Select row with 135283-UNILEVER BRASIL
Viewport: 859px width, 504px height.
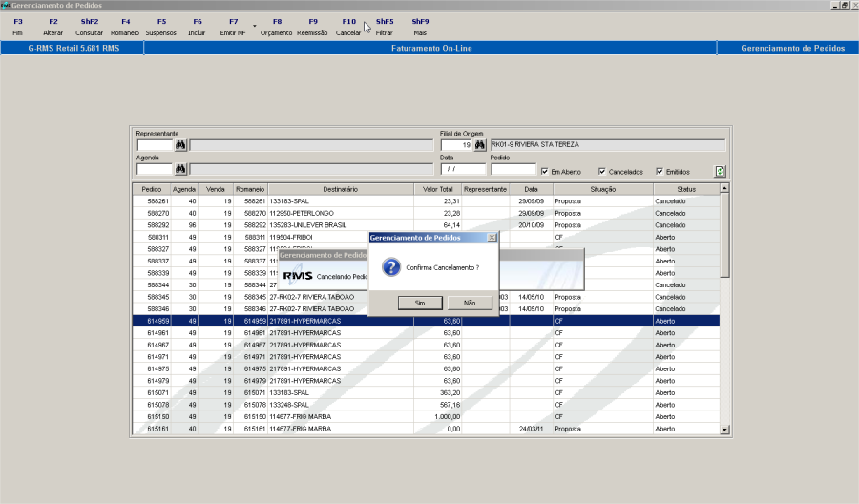(x=426, y=225)
